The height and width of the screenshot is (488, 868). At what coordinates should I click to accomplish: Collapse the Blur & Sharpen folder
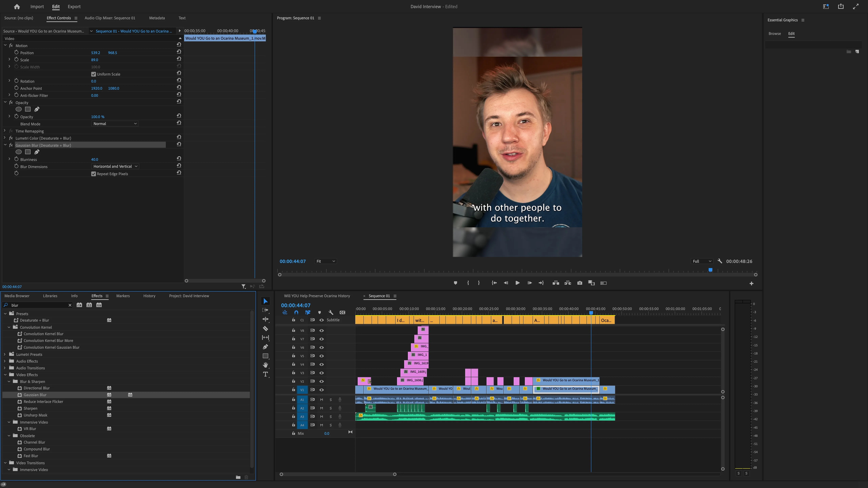9,382
